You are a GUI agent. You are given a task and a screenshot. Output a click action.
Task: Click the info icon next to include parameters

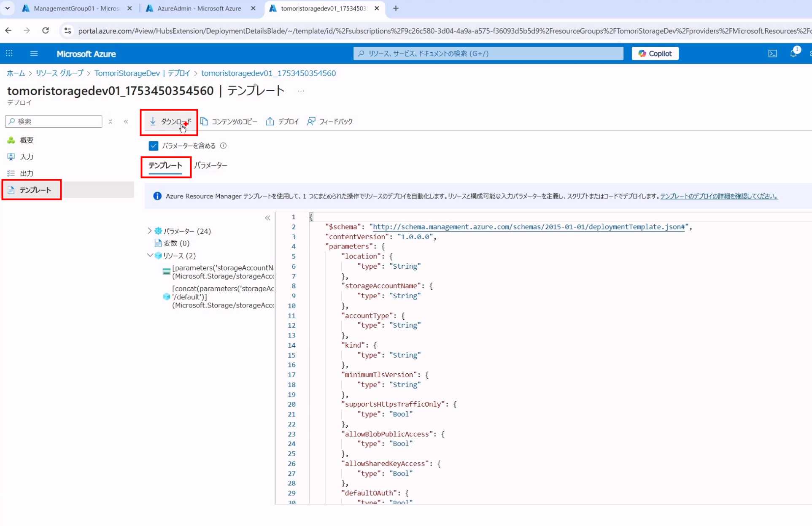point(224,146)
